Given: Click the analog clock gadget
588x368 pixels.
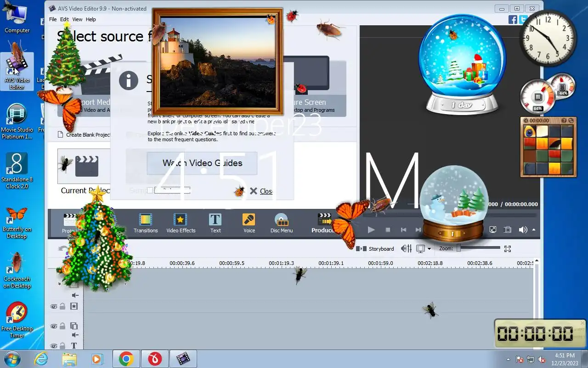Looking at the screenshot, I should pos(548,38).
